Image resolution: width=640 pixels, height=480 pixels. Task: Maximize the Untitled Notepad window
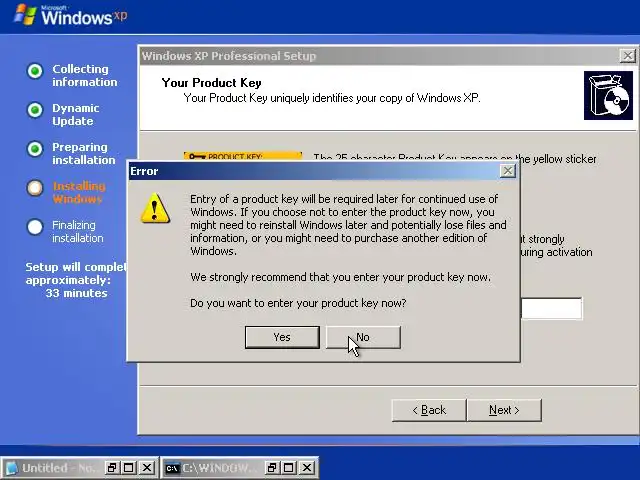pyautogui.click(x=129, y=468)
